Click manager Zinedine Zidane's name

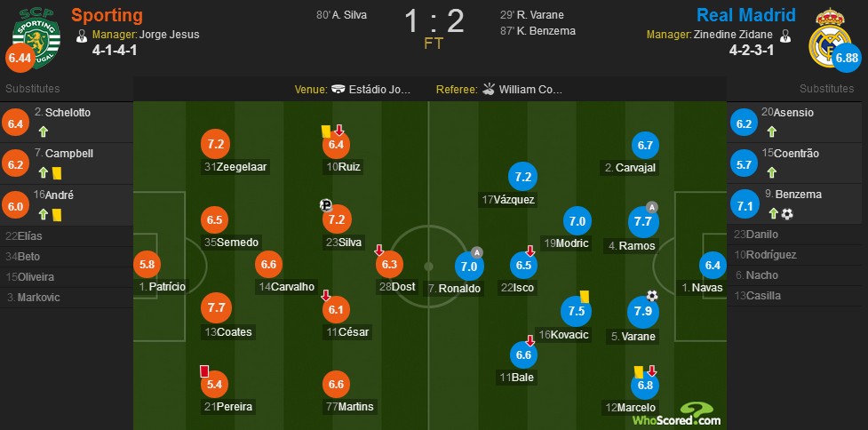[734, 35]
